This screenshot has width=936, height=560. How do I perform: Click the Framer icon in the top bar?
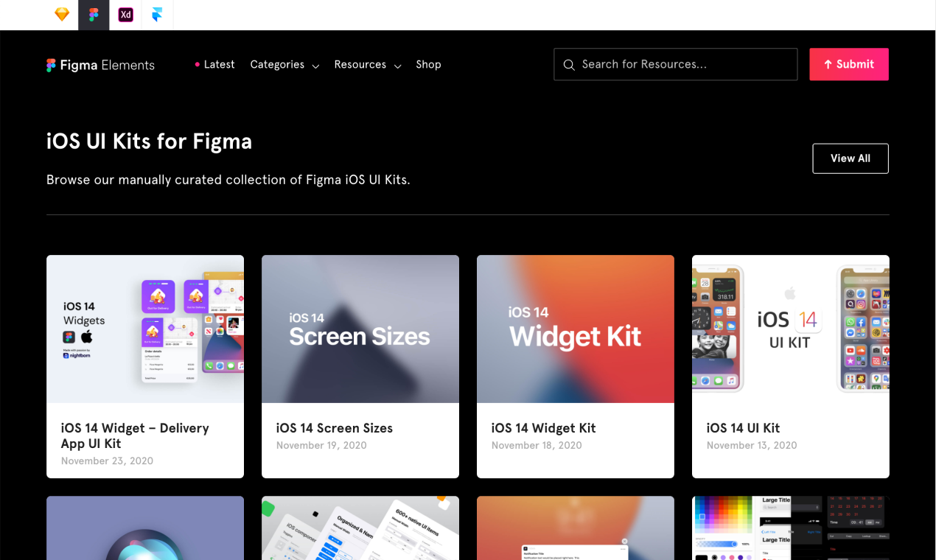click(157, 15)
